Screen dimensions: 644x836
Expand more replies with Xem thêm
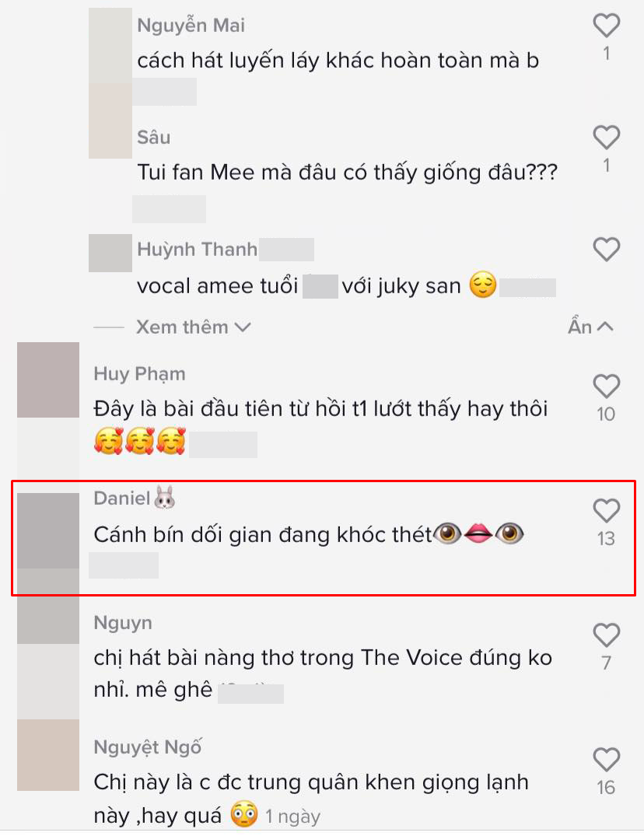[x=193, y=327]
